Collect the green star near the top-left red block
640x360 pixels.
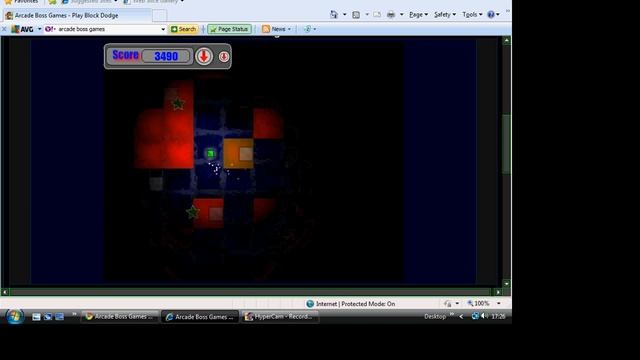point(178,104)
